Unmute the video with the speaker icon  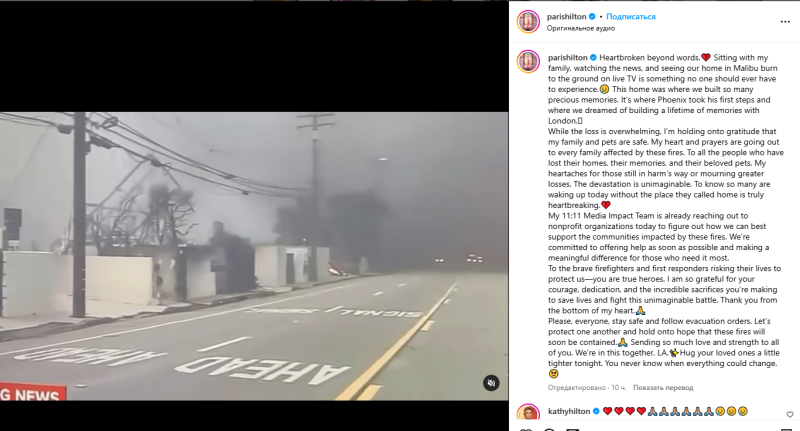(x=491, y=383)
